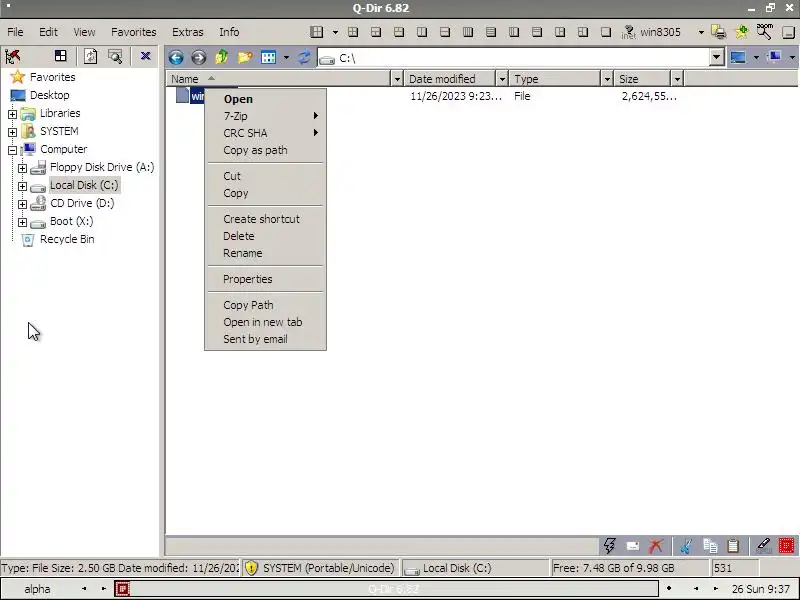
Task: Expand the CD Drive (D:) node
Action: tap(22, 204)
